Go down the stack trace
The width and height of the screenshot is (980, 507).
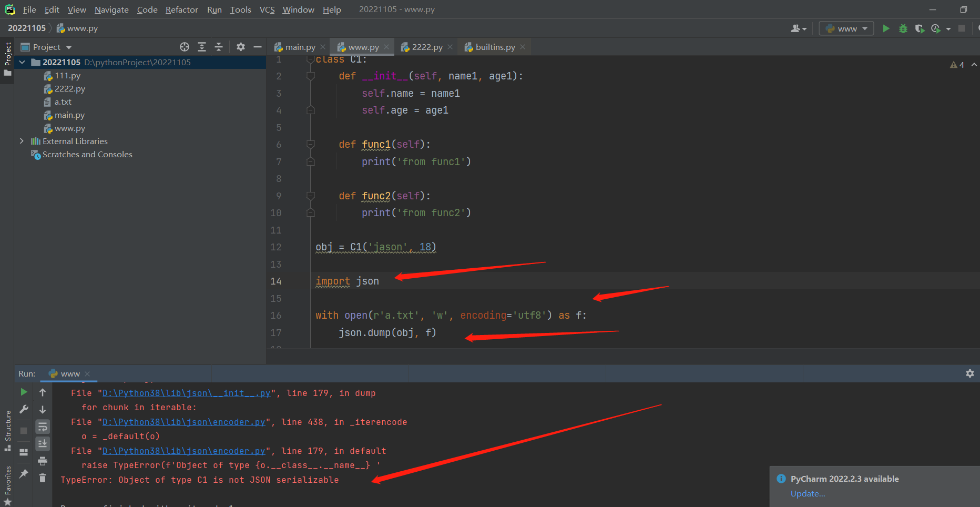tap(43, 409)
